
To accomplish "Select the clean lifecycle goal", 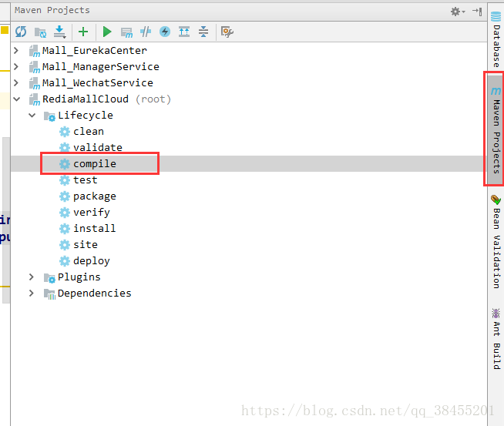I will 89,132.
